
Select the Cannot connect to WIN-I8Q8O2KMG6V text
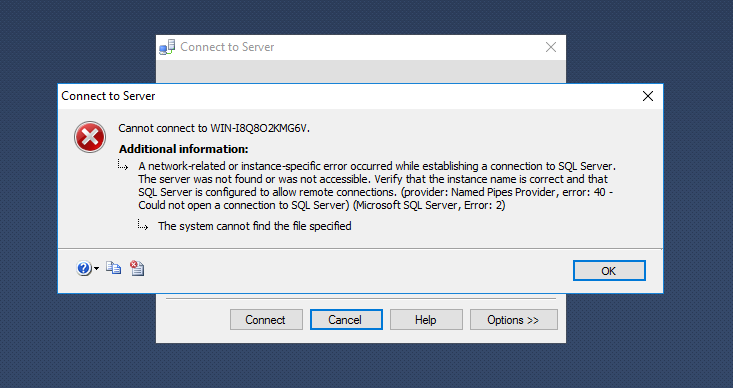(x=214, y=128)
